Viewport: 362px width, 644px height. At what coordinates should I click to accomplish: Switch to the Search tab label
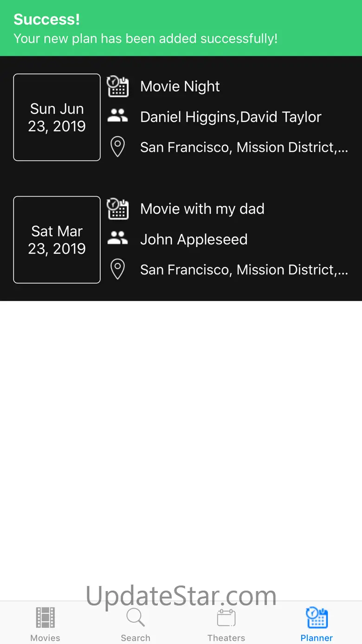point(136,637)
